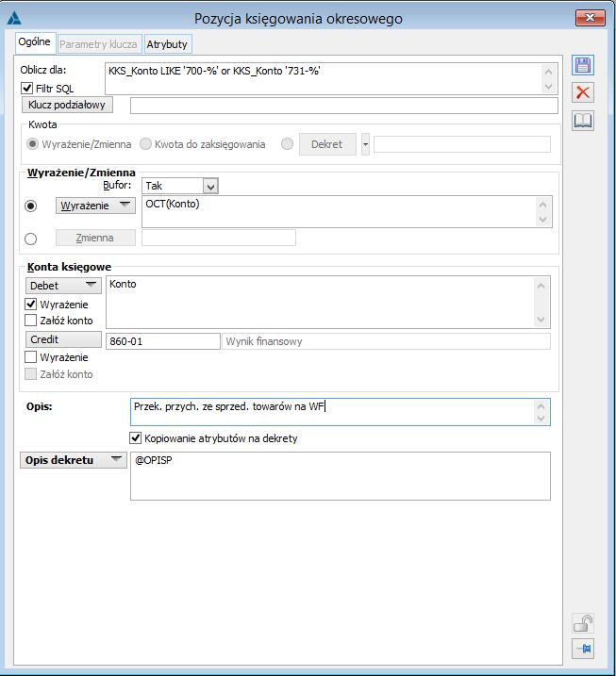Click the red X cancel icon
The height and width of the screenshot is (676, 616).
(583, 92)
